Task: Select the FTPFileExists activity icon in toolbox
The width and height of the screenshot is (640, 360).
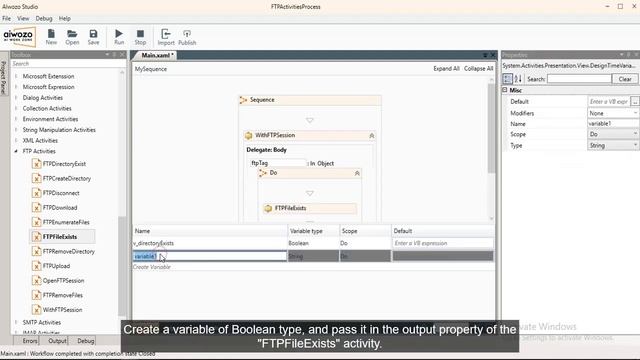Action: [x=36, y=237]
